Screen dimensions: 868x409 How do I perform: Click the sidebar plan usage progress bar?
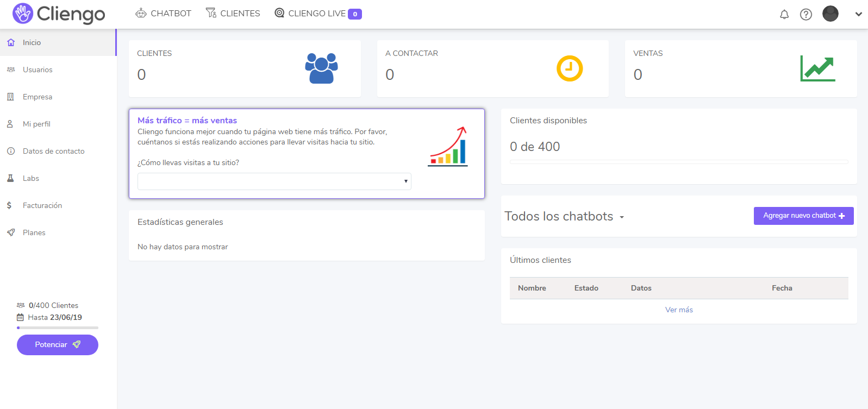click(58, 328)
